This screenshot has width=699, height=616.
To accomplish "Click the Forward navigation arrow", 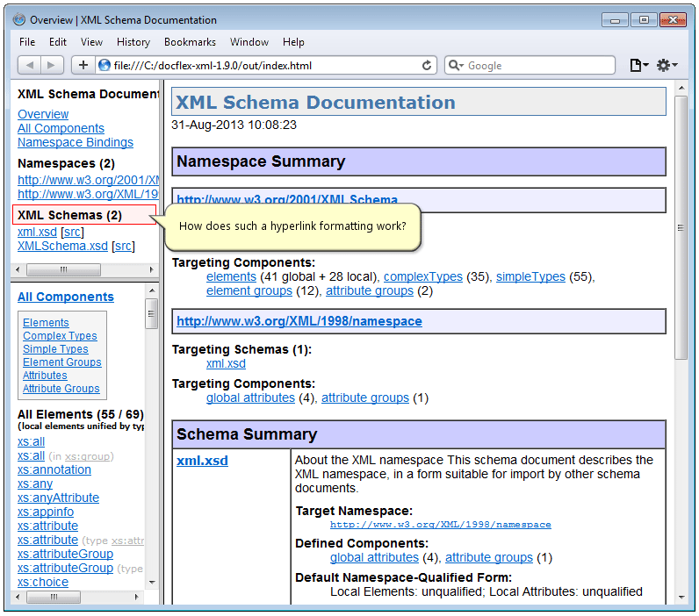I will (53, 65).
